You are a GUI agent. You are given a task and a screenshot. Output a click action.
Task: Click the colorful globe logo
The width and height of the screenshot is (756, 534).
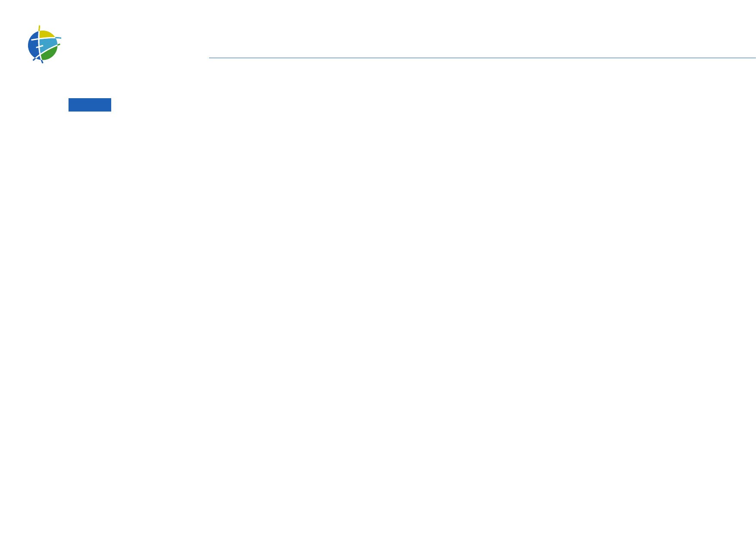pyautogui.click(x=44, y=44)
